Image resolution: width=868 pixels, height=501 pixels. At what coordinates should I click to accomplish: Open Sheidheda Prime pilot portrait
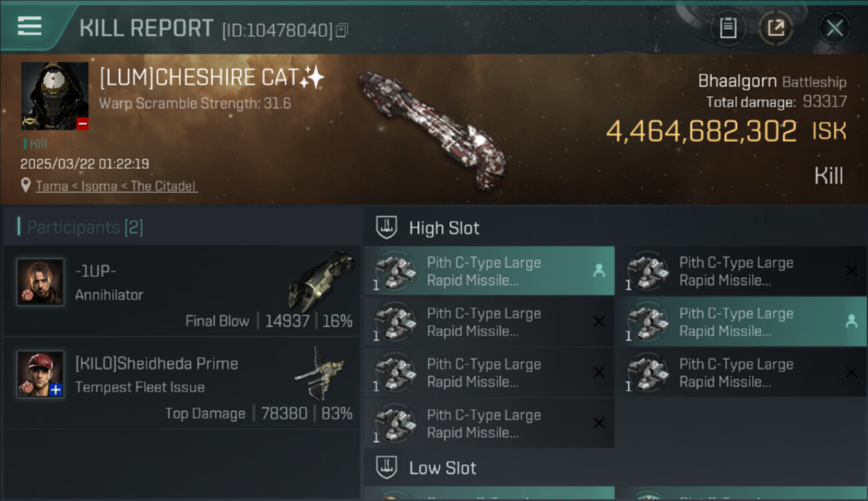point(41,374)
